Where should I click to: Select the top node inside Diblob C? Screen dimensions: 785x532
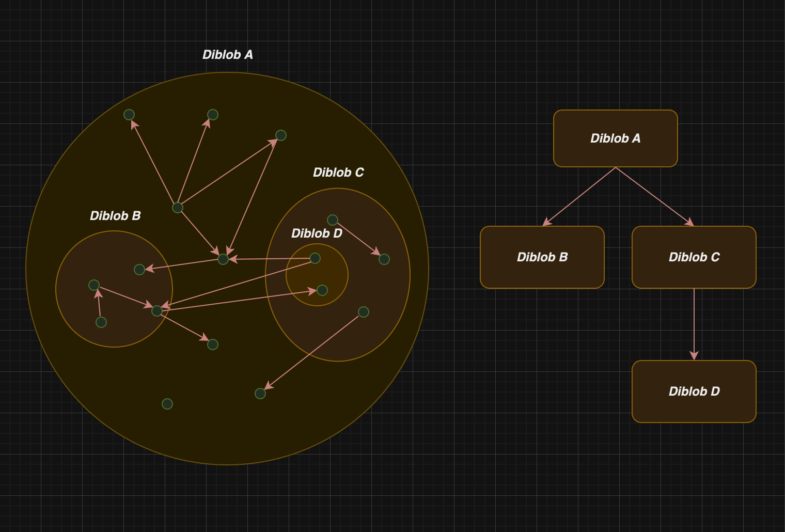click(333, 220)
